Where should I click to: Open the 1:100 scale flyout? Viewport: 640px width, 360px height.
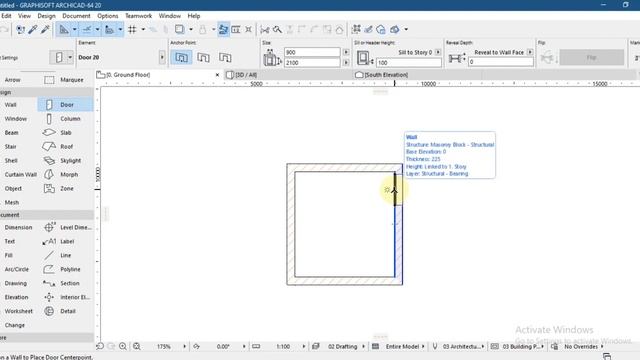tap(304, 347)
